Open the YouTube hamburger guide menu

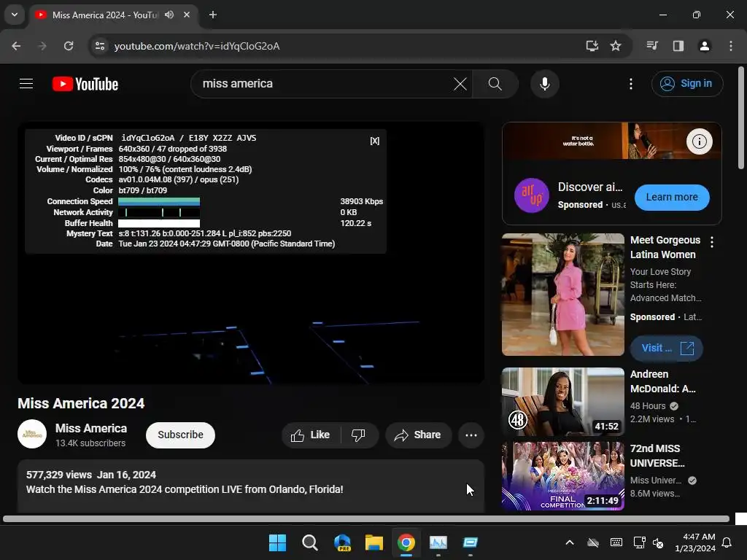coord(26,84)
